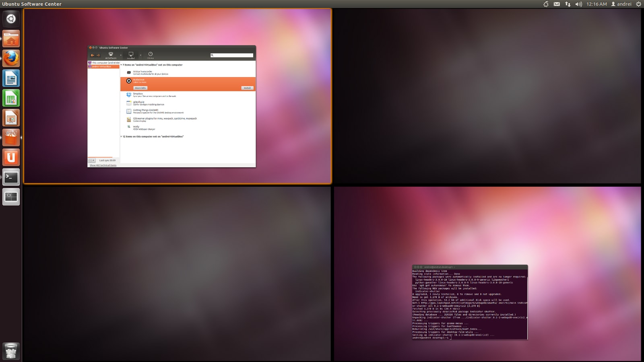Open the Installed dropdown arrow
This screenshot has width=644, height=362.
(x=140, y=56)
